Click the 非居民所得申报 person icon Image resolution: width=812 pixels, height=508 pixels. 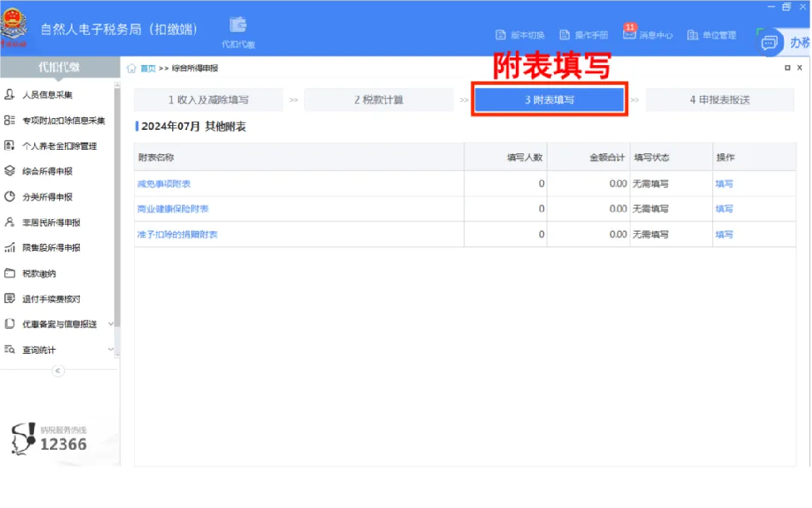coord(9,222)
